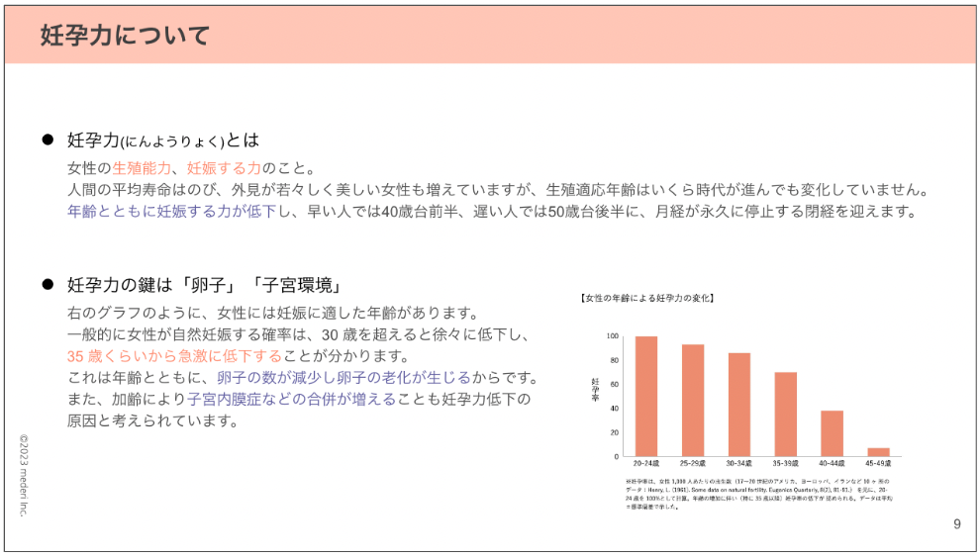Click the orange text 妊娠する力

[224, 167]
